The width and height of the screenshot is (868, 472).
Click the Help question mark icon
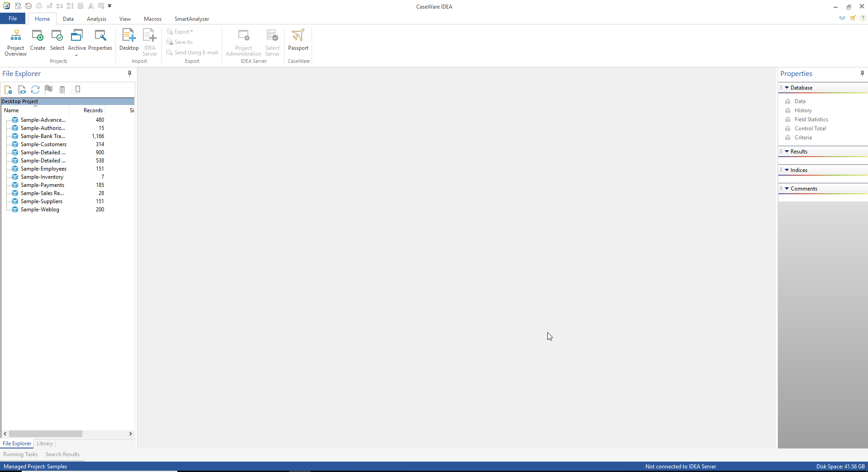pos(863,19)
